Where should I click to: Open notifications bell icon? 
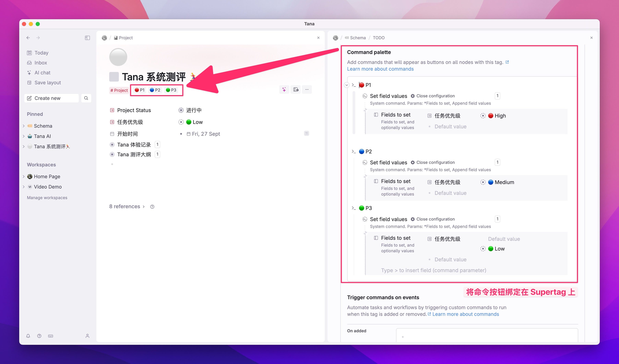pos(28,336)
